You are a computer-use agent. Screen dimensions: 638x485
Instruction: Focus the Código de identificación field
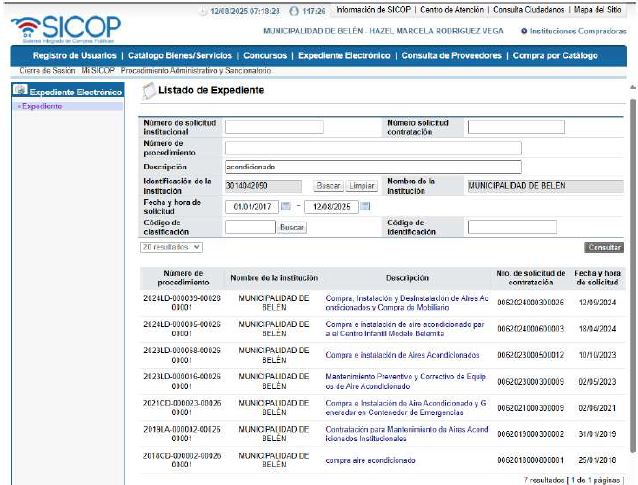tap(512, 227)
